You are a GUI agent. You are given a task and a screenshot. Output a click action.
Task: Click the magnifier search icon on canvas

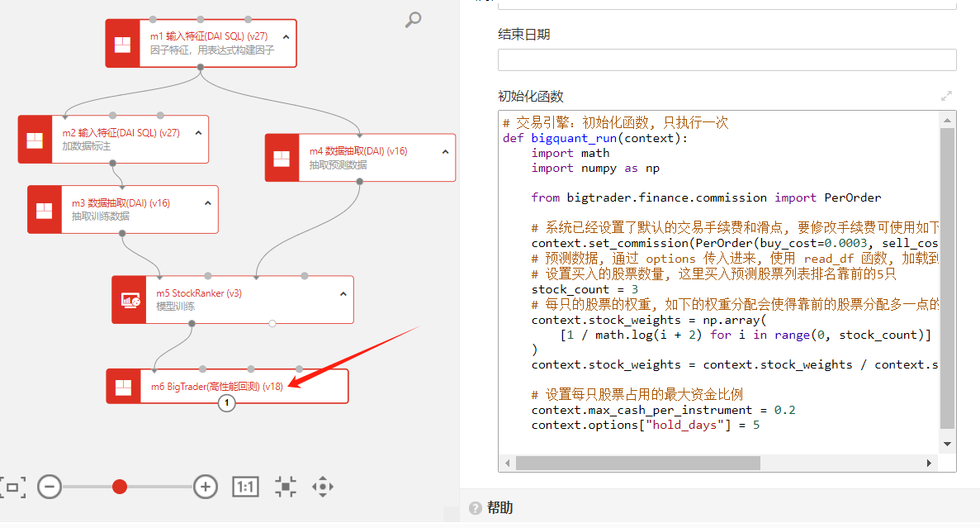[x=413, y=19]
